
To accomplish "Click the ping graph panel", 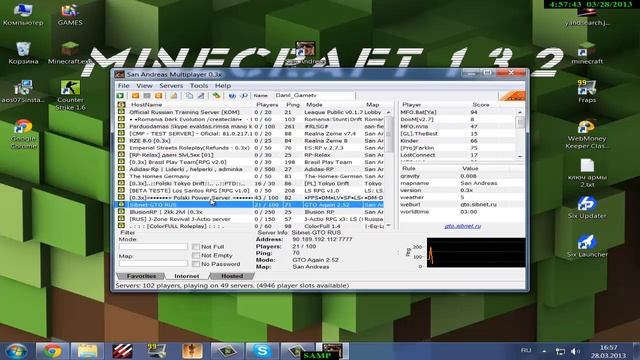I will tap(476, 253).
